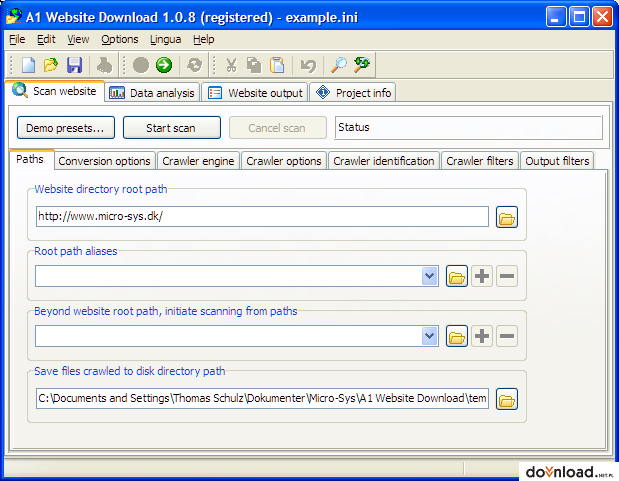
Task: Open the View menu
Action: tap(78, 39)
